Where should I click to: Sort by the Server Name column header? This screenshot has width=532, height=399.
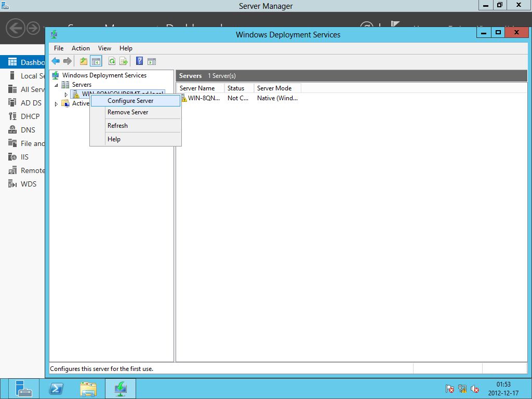click(200, 88)
